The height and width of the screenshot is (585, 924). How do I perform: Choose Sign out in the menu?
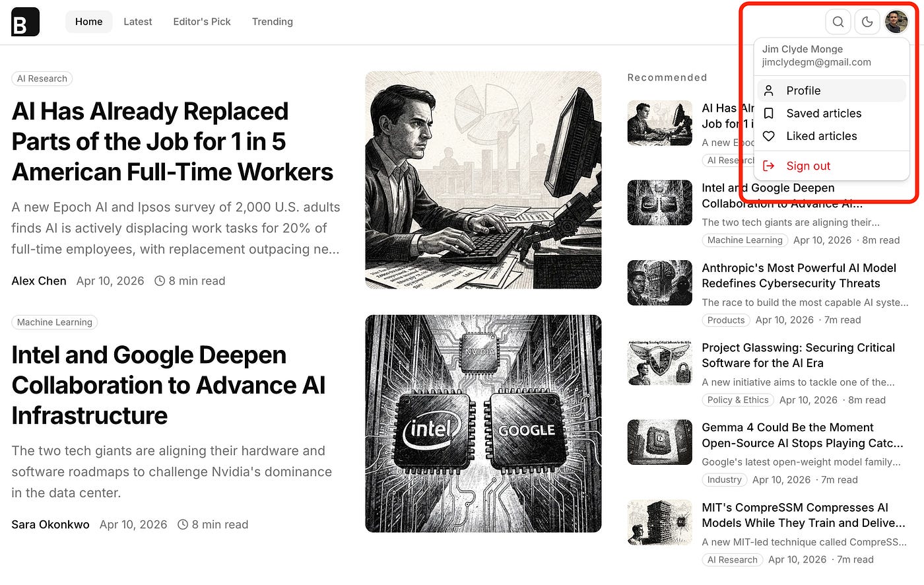(x=832, y=166)
